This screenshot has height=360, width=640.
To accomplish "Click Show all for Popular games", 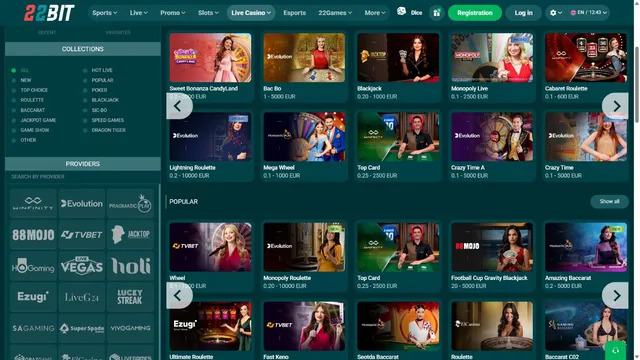I will coord(609,202).
